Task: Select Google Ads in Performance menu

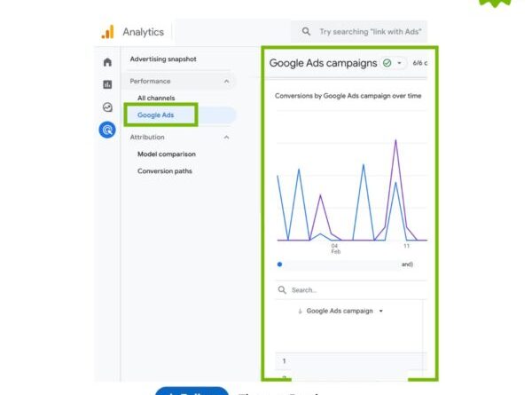Action: click(x=156, y=115)
